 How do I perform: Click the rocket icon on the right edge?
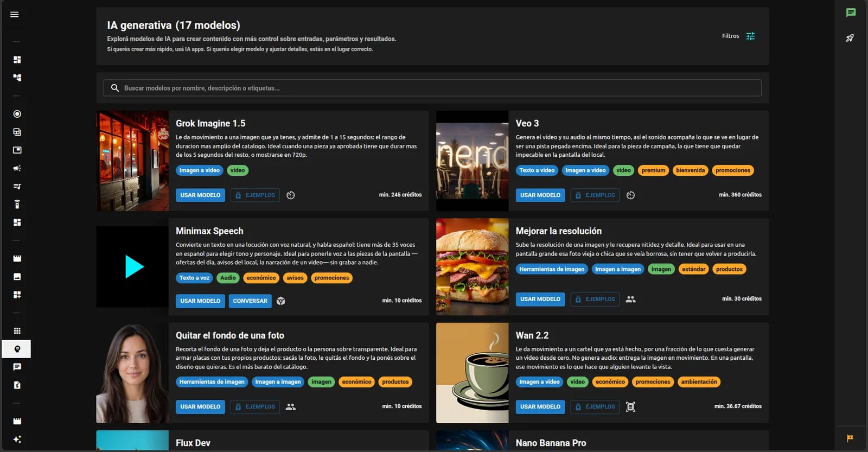tap(850, 38)
